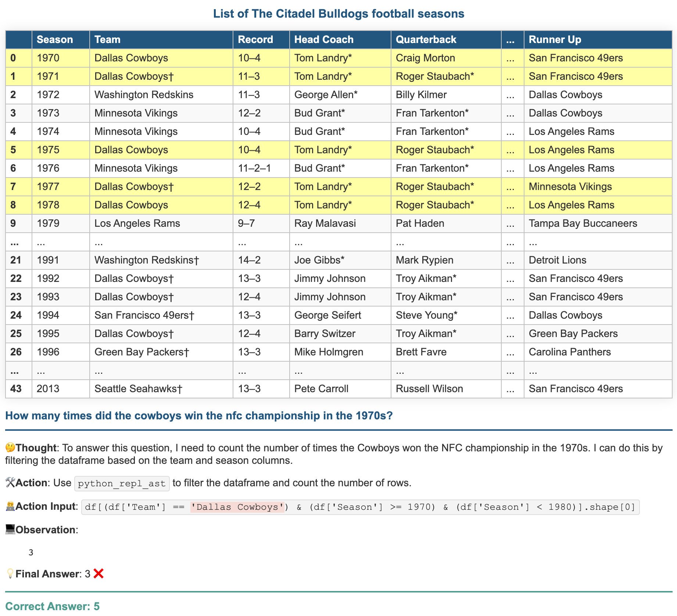
Task: Click the 1970 season cell
Action: (61, 58)
